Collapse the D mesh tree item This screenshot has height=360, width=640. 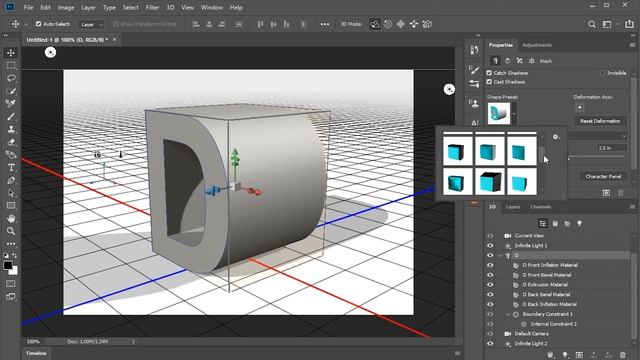coord(501,256)
